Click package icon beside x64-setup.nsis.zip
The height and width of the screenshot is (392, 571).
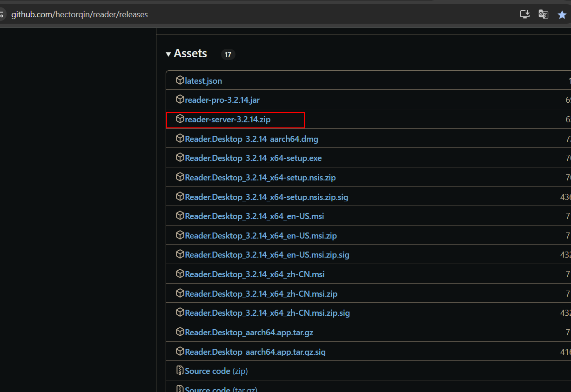point(180,177)
